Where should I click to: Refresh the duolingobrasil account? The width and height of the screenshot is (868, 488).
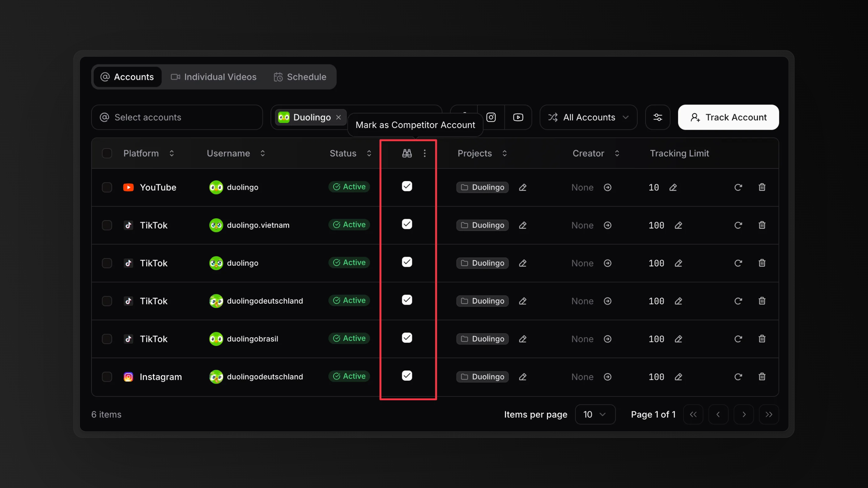(x=738, y=339)
